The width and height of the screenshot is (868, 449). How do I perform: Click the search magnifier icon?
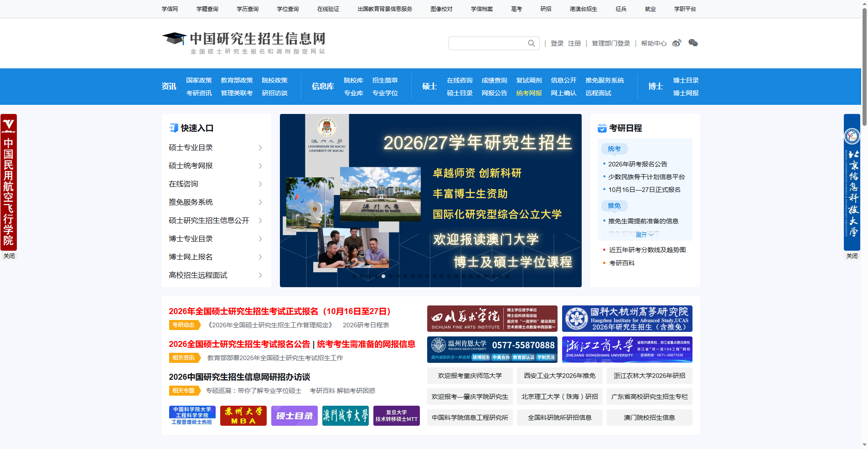coord(531,43)
